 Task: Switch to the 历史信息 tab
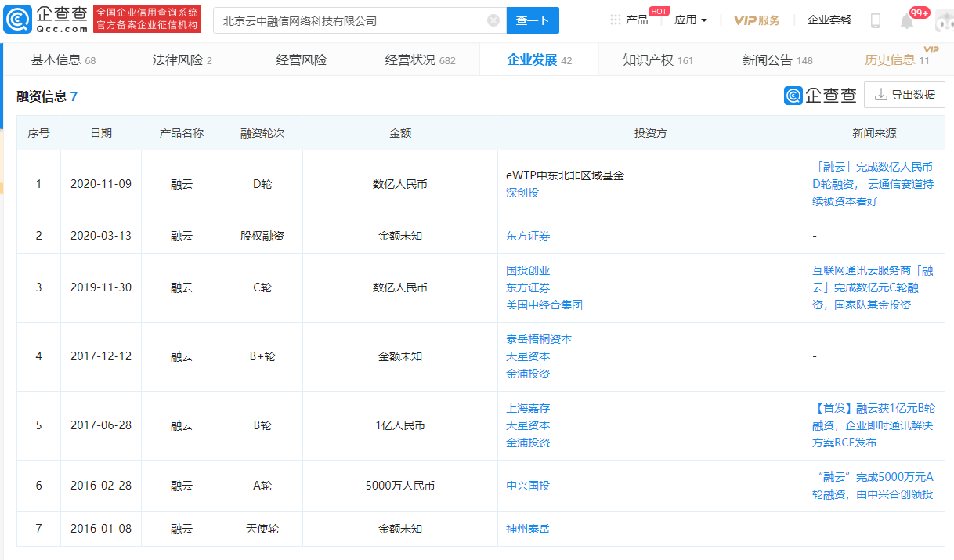pos(897,60)
